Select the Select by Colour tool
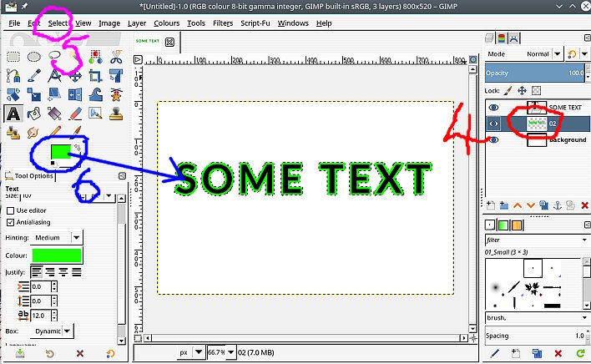The image size is (591, 364). (x=95, y=57)
